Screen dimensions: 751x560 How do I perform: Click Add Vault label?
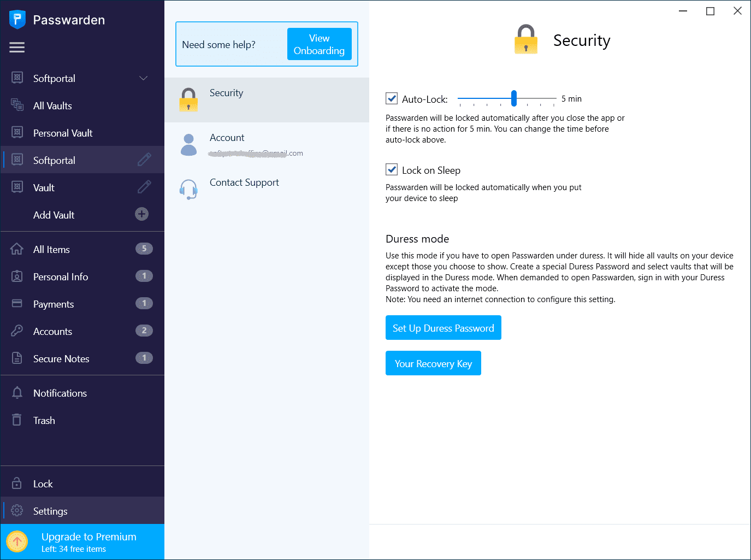(54, 215)
